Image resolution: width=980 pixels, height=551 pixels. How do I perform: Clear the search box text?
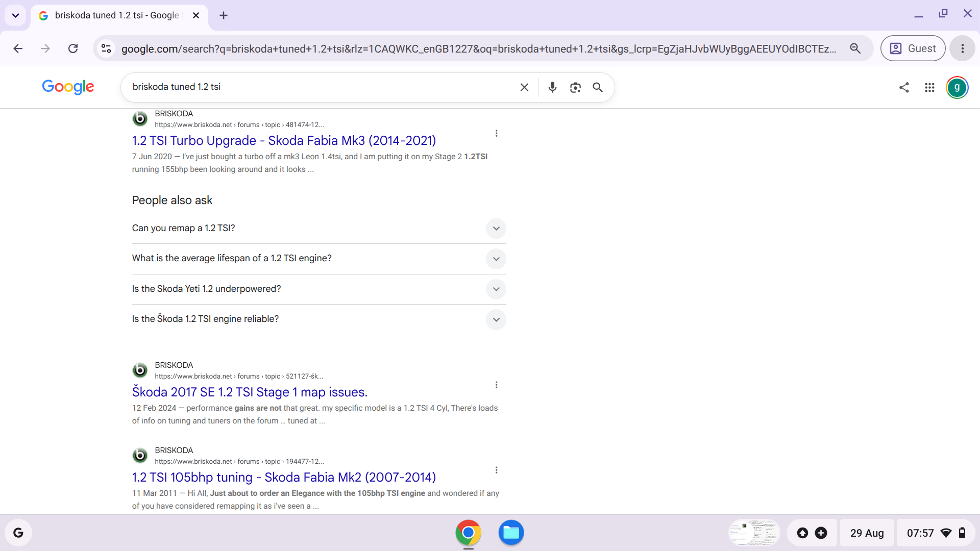point(524,87)
